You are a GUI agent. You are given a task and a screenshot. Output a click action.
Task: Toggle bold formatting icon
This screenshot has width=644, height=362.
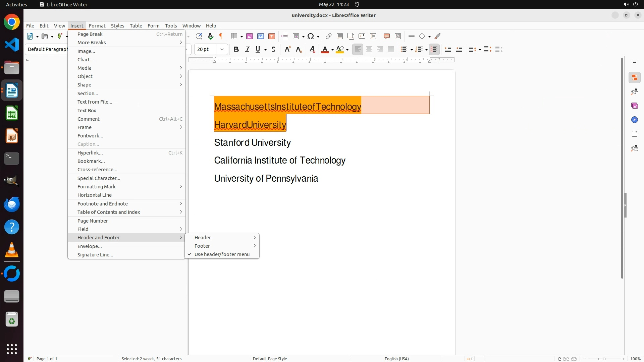click(x=236, y=50)
